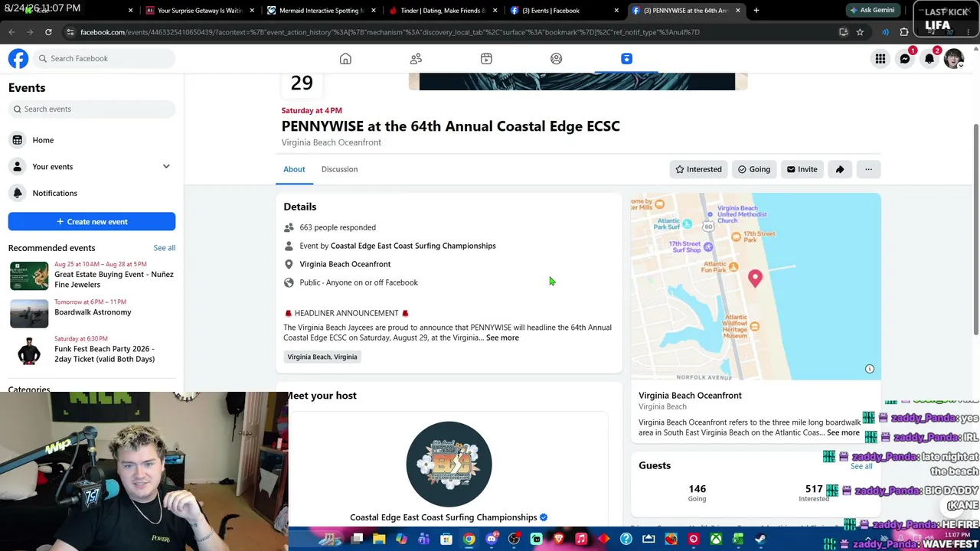Open Notifications in the Events sidebar
Screen dimensions: 980x551
tap(92, 193)
